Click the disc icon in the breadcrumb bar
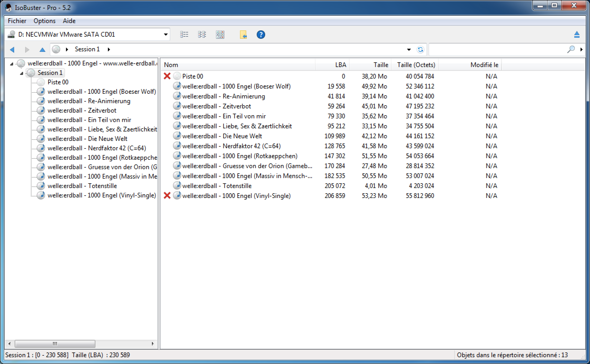 tap(56, 49)
